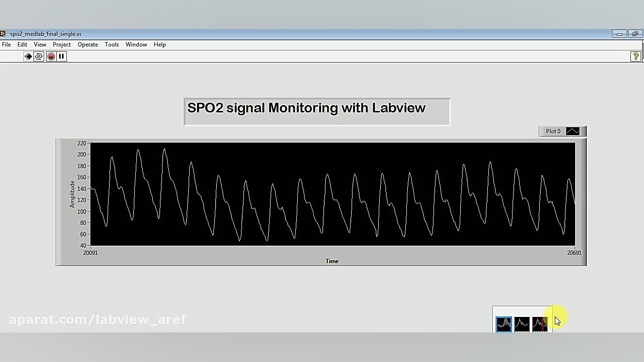Click the x-axis start value 20091
The image size is (644, 362).
tap(90, 252)
